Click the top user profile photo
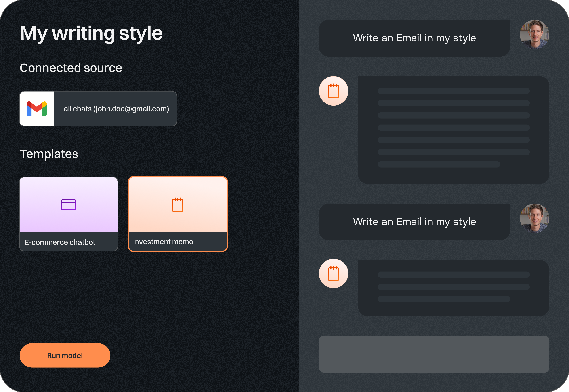The width and height of the screenshot is (569, 392). (x=534, y=35)
